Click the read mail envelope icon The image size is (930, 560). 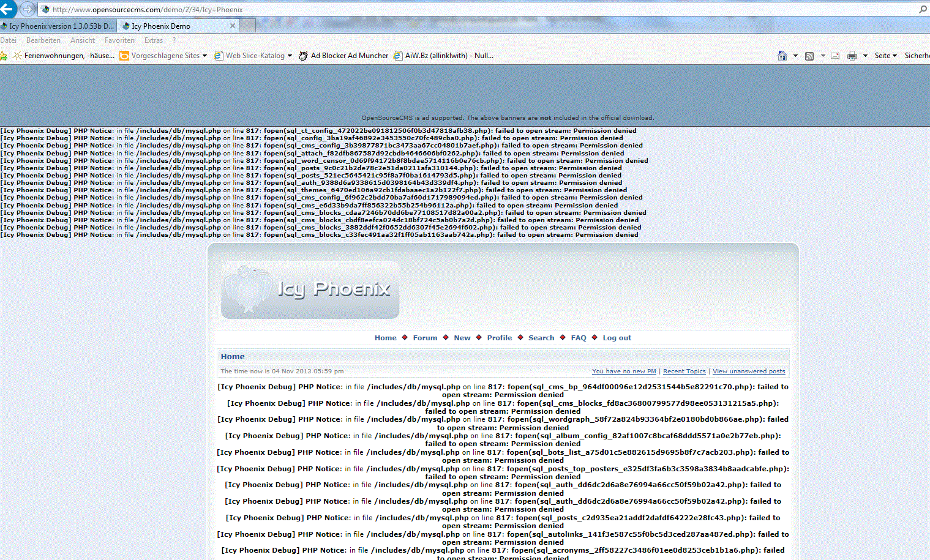click(835, 56)
